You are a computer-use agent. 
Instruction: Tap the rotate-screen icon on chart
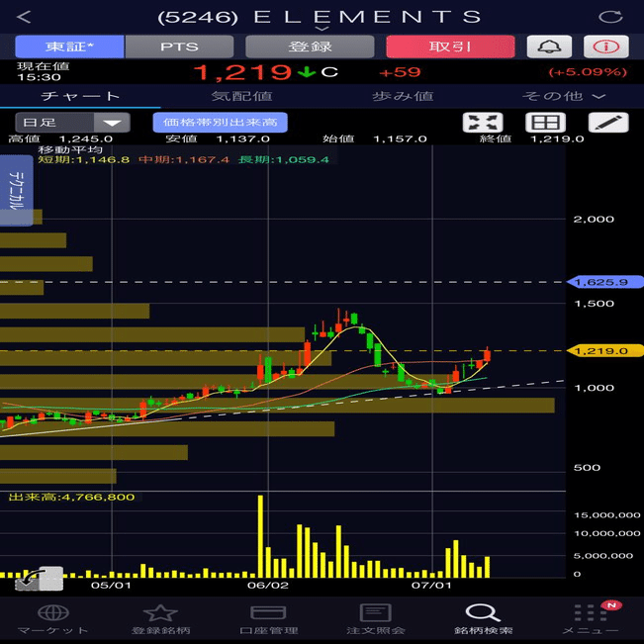click(39, 579)
